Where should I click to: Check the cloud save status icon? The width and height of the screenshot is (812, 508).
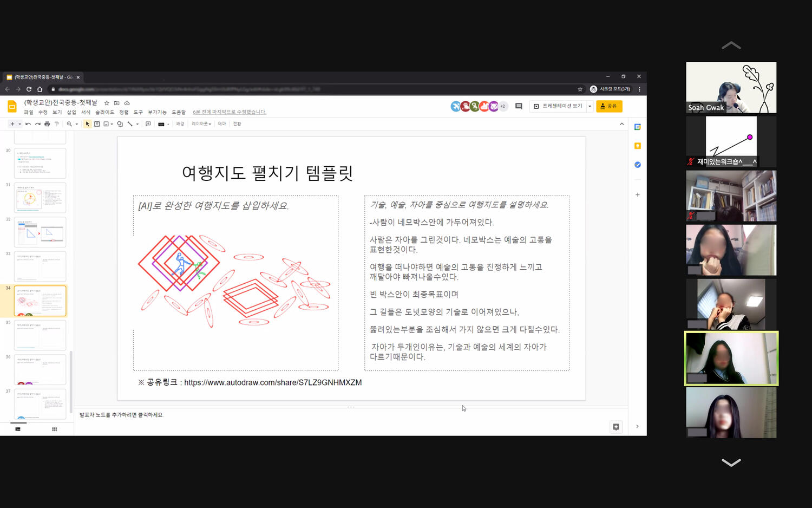[127, 103]
